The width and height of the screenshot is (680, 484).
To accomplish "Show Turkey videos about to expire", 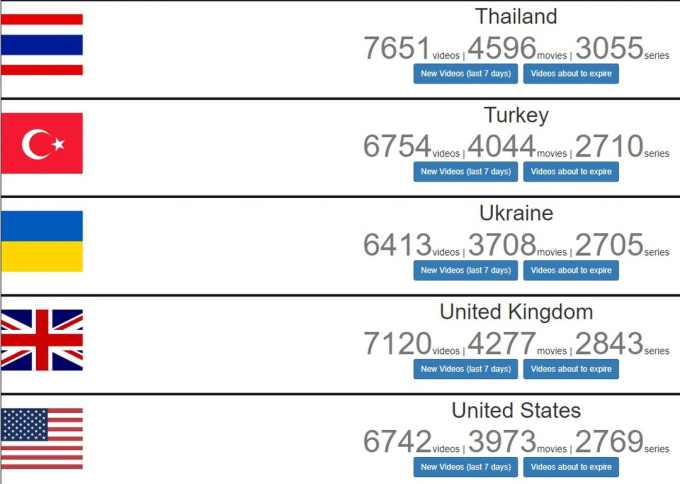I will click(571, 172).
